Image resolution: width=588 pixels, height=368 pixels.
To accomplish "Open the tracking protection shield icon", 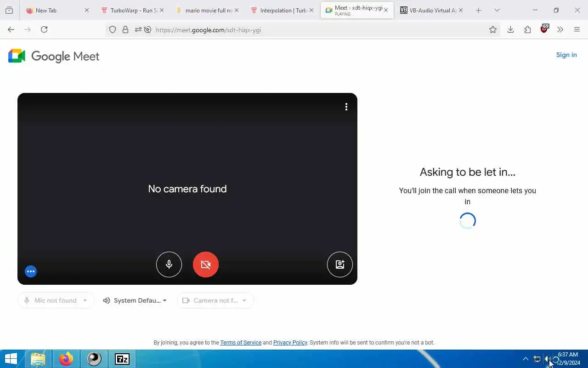I will pyautogui.click(x=113, y=29).
